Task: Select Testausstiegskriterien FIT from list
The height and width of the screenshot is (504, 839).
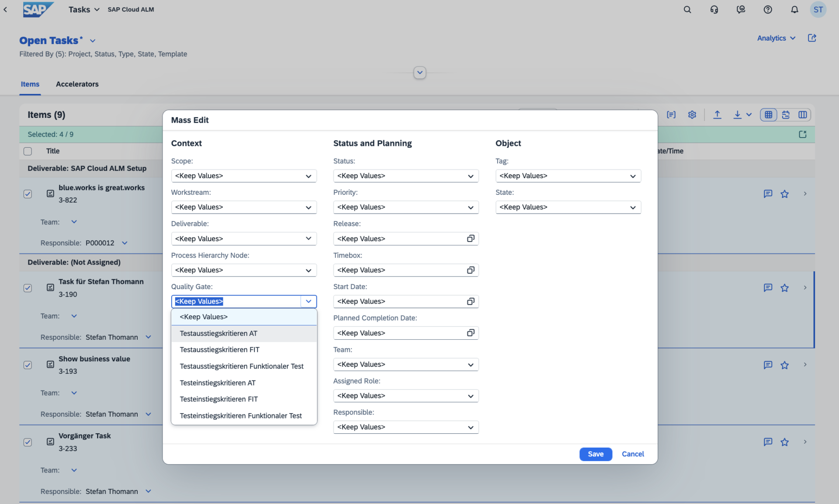Action: click(219, 350)
